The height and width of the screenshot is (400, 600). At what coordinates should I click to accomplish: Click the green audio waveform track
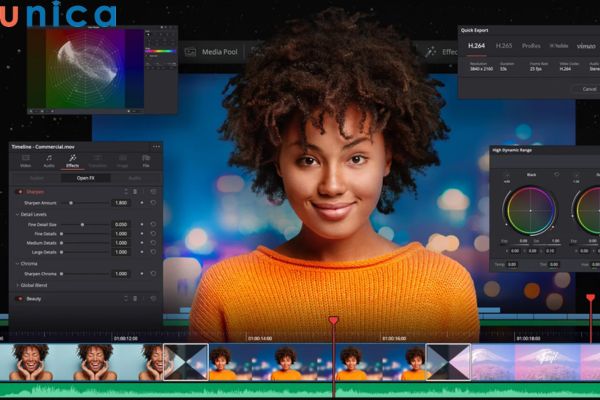(x=300, y=390)
